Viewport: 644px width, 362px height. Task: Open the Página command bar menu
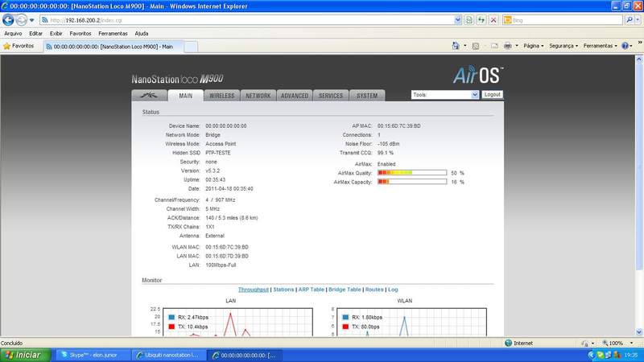click(x=533, y=46)
